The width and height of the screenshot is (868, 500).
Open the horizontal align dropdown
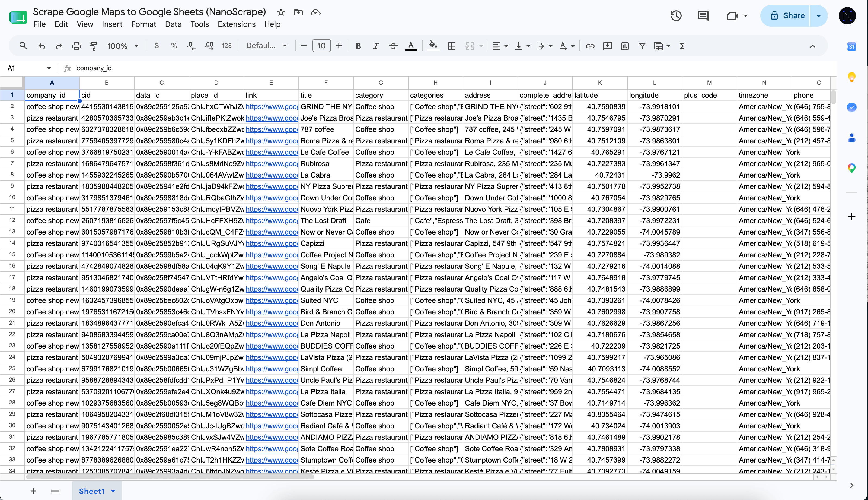click(500, 46)
